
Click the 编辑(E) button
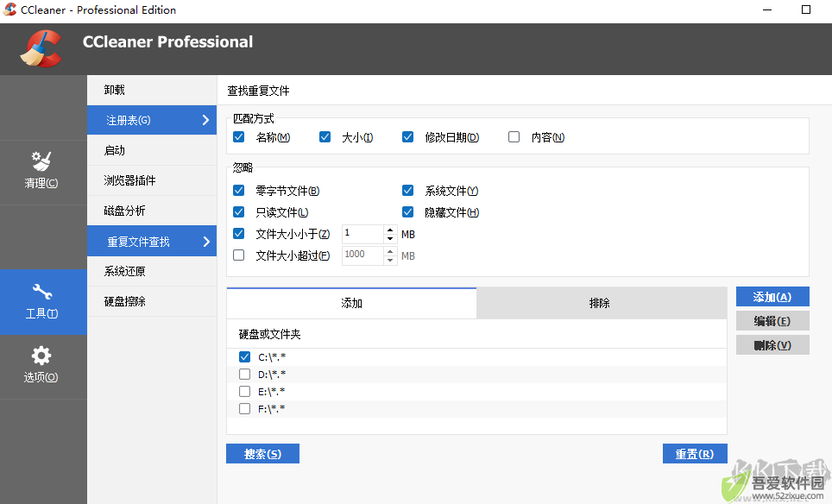pyautogui.click(x=772, y=321)
